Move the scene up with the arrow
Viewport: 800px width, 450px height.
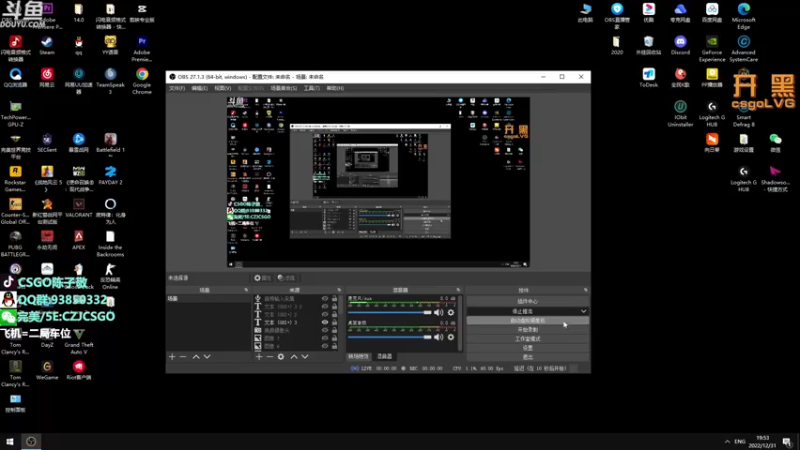[x=196, y=357]
